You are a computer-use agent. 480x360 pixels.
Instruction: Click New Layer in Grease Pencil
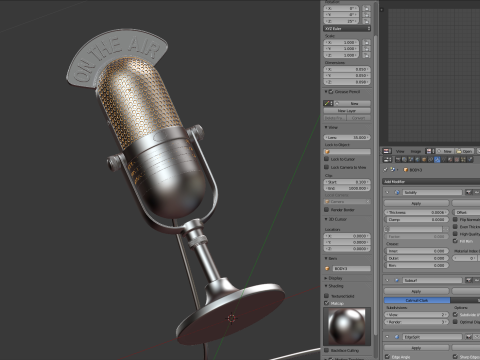click(x=347, y=111)
